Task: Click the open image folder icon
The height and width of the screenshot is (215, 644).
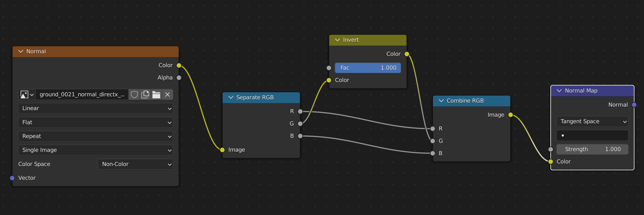Action: coord(156,95)
